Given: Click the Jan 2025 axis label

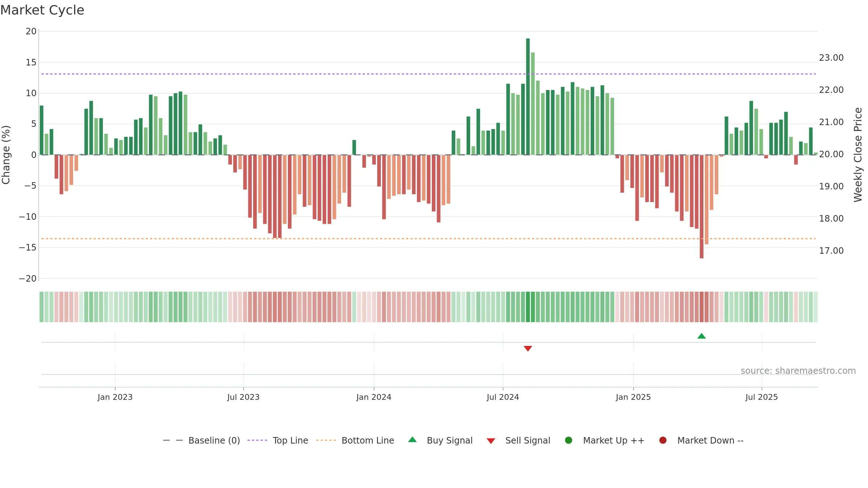Looking at the screenshot, I should [634, 397].
